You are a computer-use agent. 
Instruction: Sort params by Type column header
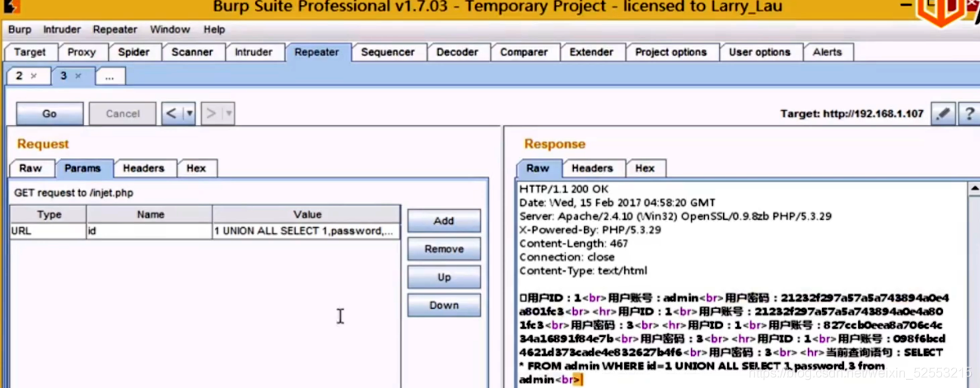point(49,214)
